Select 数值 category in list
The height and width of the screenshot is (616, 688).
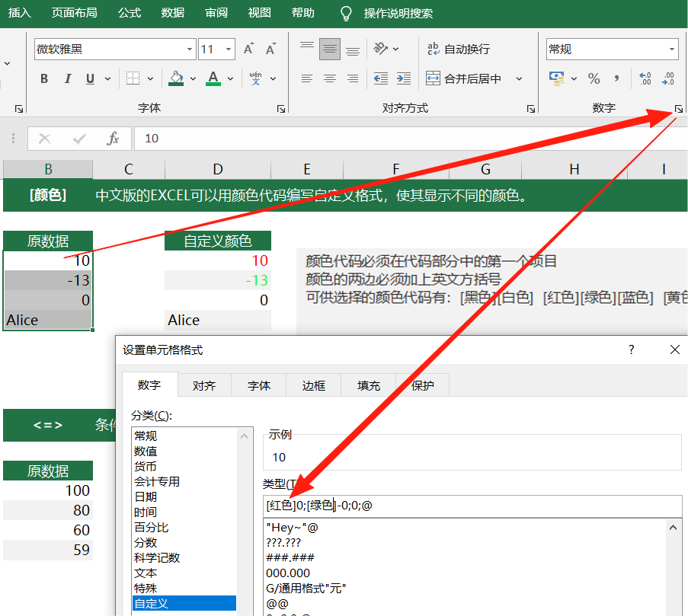point(184,451)
